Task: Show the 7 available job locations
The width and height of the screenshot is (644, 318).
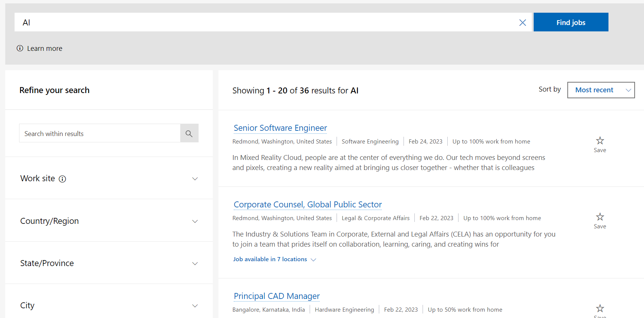Action: point(275,259)
